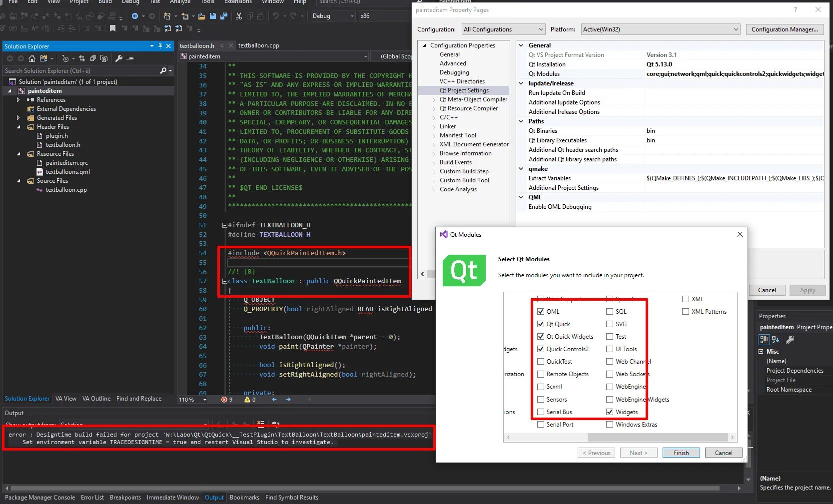This screenshot has width=833, height=504.
Task: Expand the Qt Meta-Object Compiler node
Action: click(x=434, y=99)
